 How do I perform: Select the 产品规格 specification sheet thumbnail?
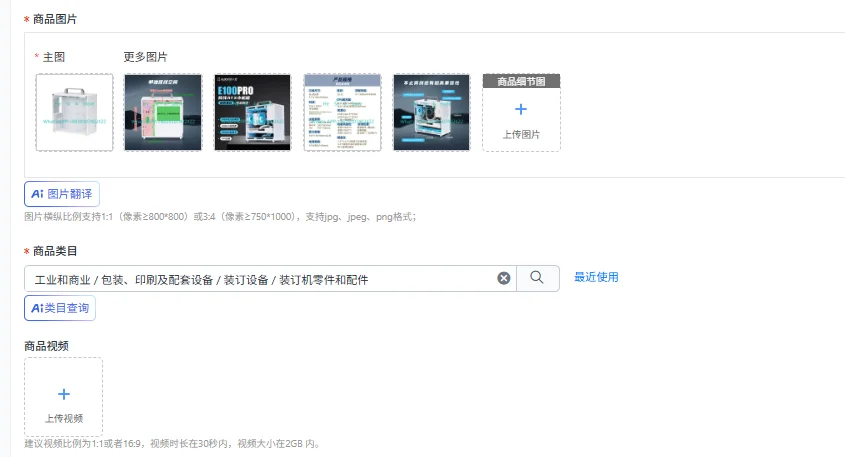[342, 112]
